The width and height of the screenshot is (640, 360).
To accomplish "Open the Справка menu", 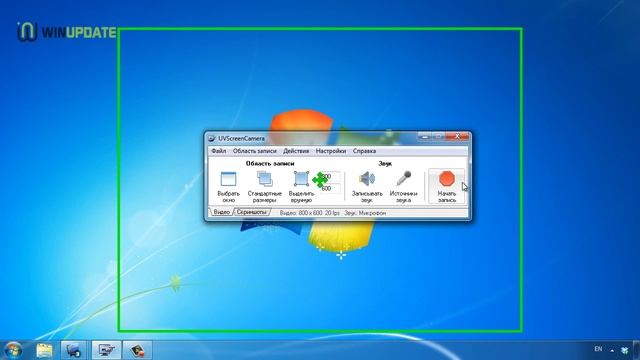I will [x=364, y=151].
